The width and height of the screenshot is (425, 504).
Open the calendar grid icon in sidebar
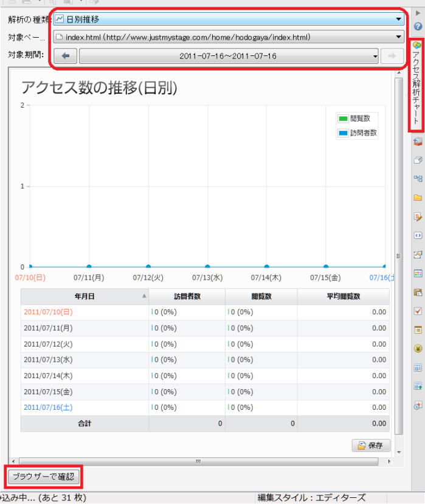[x=418, y=273]
